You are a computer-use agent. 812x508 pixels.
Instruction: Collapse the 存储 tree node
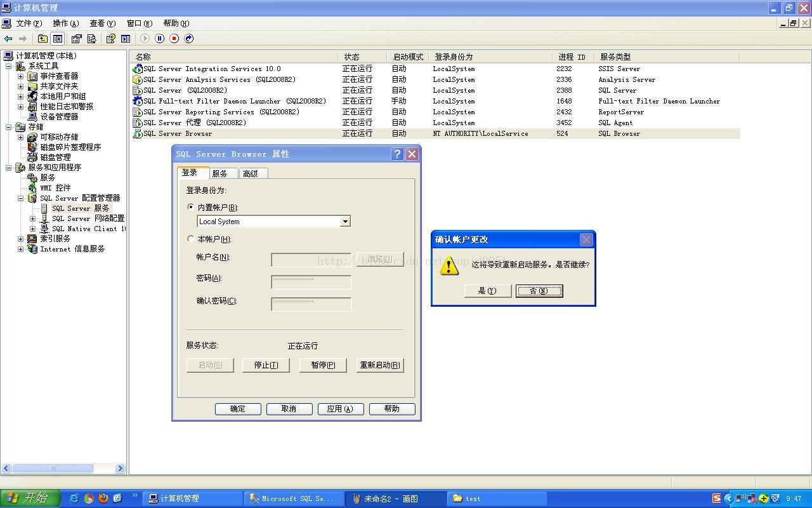click(9, 127)
